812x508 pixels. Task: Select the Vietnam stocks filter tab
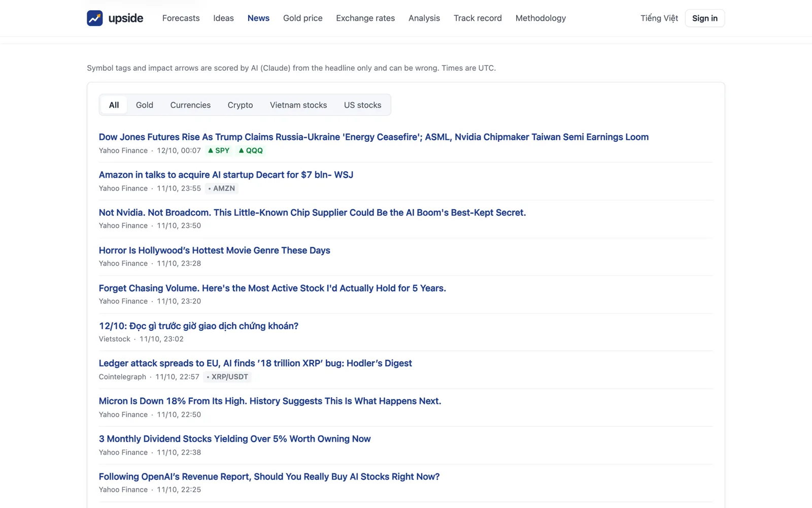pyautogui.click(x=298, y=105)
